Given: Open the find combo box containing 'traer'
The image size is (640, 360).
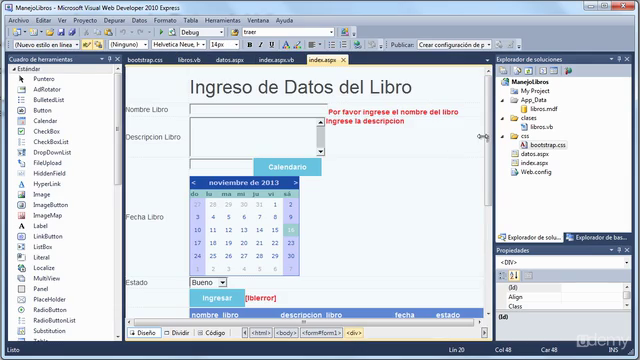Looking at the screenshot, I should tap(331, 32).
